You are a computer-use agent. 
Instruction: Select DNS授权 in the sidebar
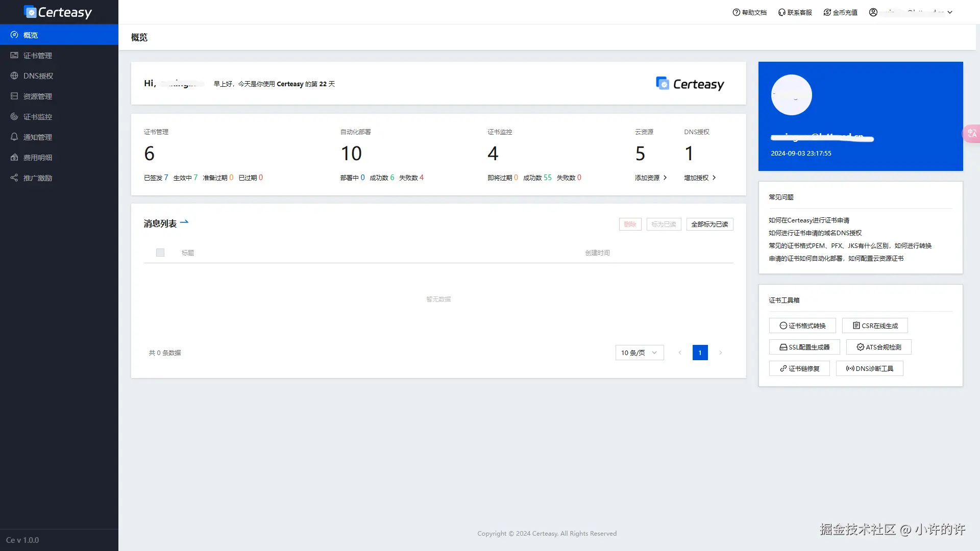click(37, 76)
